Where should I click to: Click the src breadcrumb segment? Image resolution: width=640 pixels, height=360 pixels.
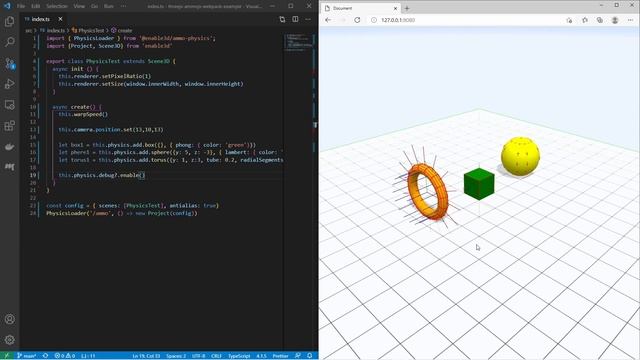pos(28,30)
